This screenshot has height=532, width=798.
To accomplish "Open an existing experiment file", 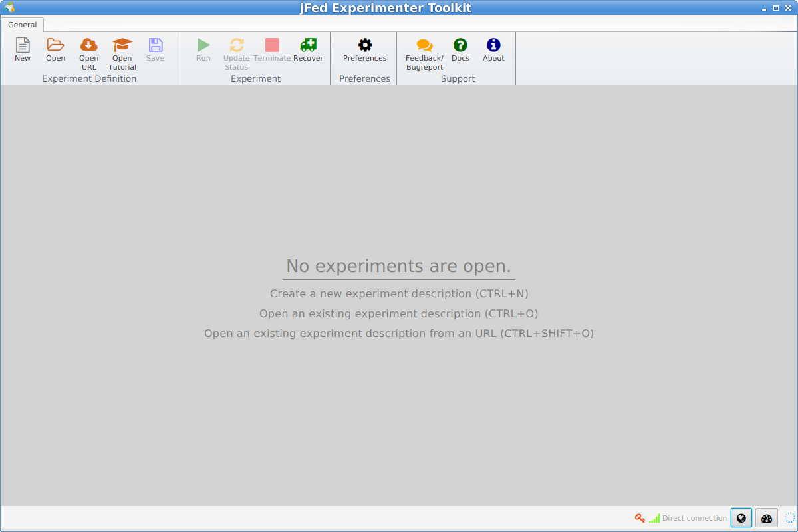I will [x=55, y=50].
